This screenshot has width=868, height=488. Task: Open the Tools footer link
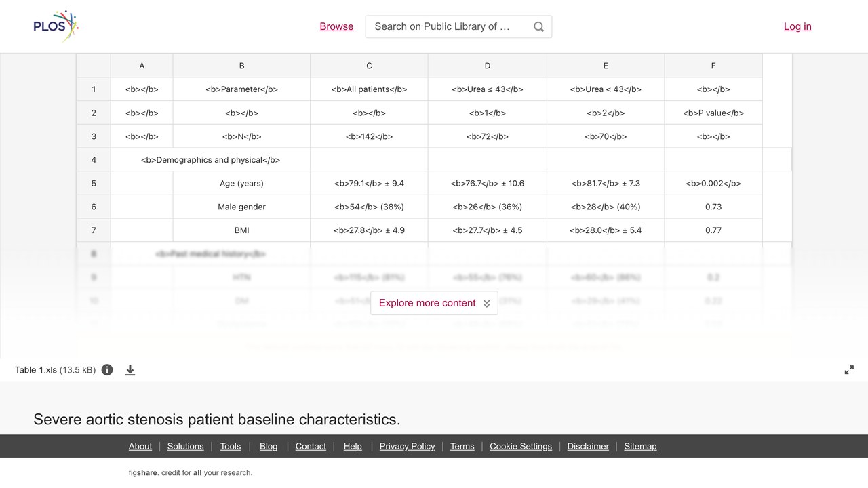(231, 446)
